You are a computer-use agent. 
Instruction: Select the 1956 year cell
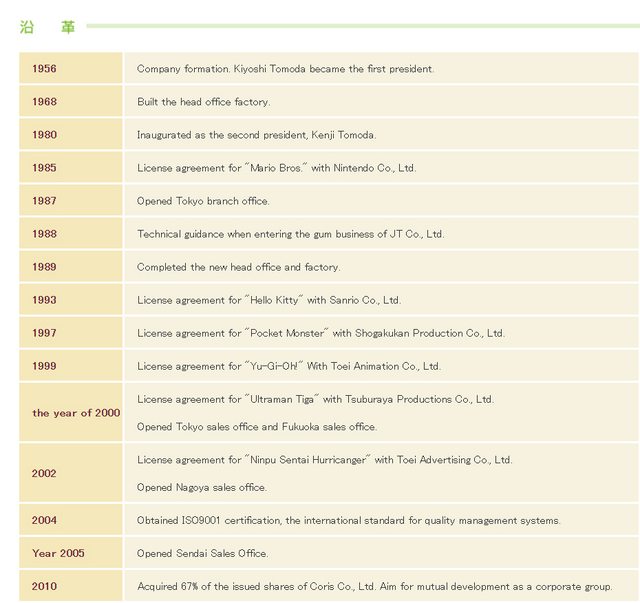coord(71,68)
